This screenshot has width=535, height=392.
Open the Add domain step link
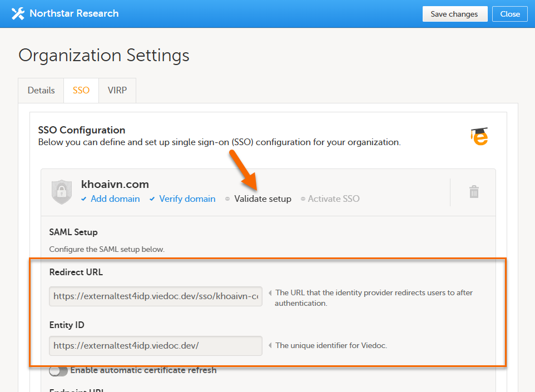click(x=115, y=199)
